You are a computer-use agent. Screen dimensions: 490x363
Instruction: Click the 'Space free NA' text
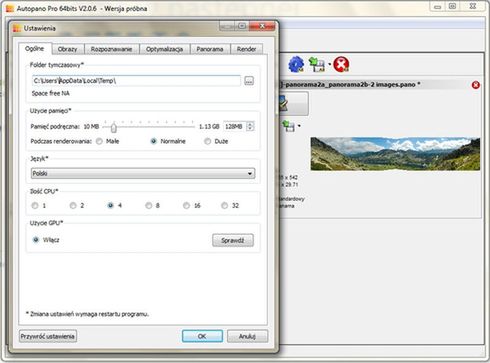coord(51,94)
